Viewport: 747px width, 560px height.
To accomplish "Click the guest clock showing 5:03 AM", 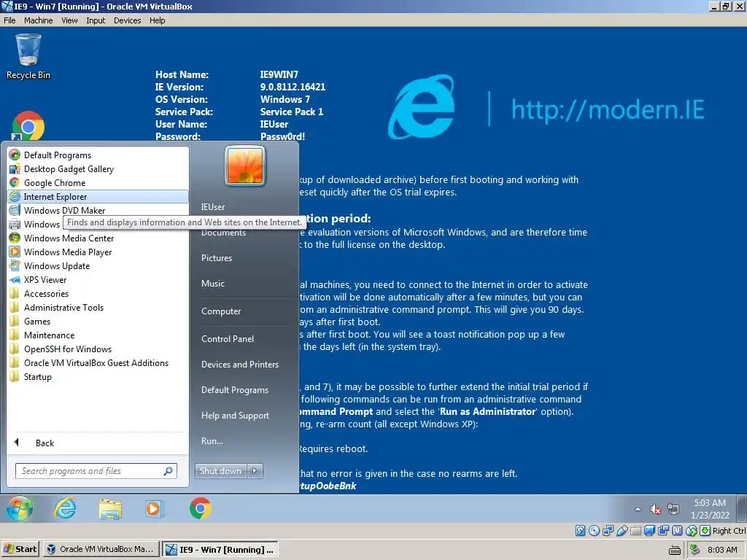I will tap(709, 508).
